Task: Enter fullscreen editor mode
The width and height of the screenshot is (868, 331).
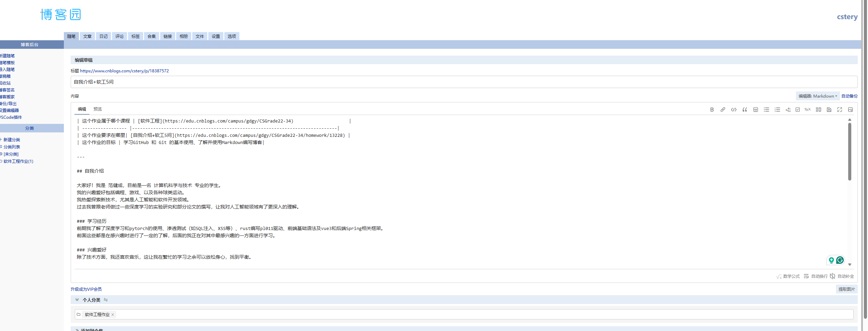Action: click(839, 110)
